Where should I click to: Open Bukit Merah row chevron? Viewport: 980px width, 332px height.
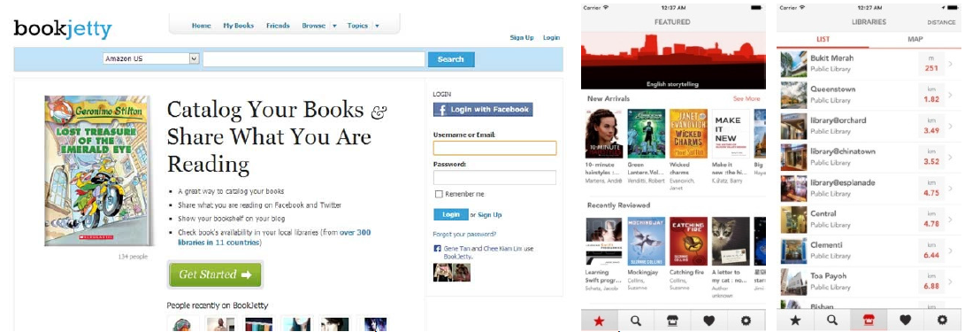(951, 64)
